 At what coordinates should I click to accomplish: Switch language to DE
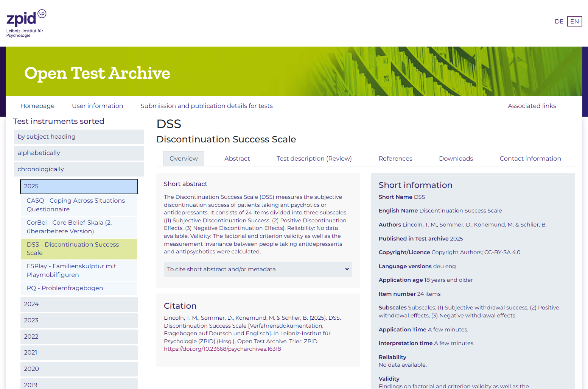point(559,22)
